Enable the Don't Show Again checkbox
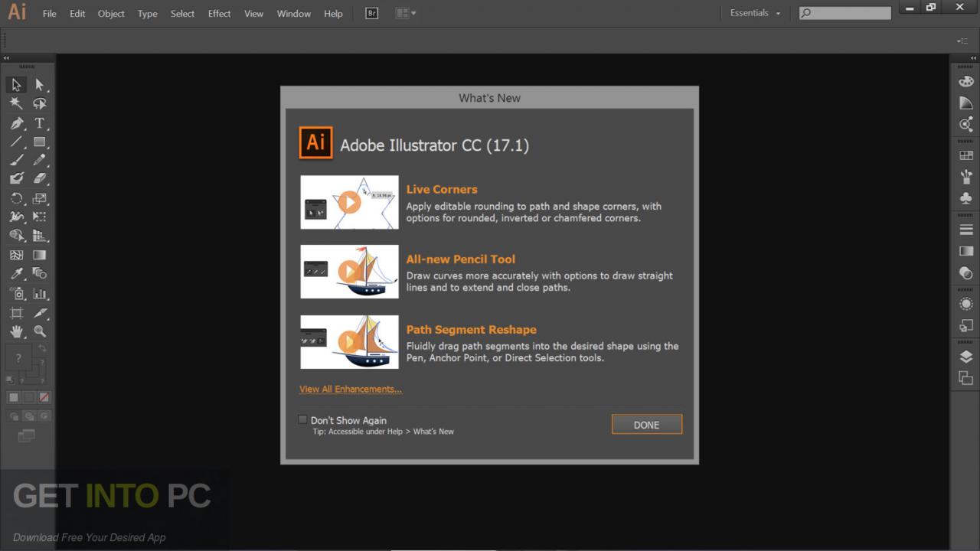This screenshot has width=980, height=551. (x=302, y=419)
